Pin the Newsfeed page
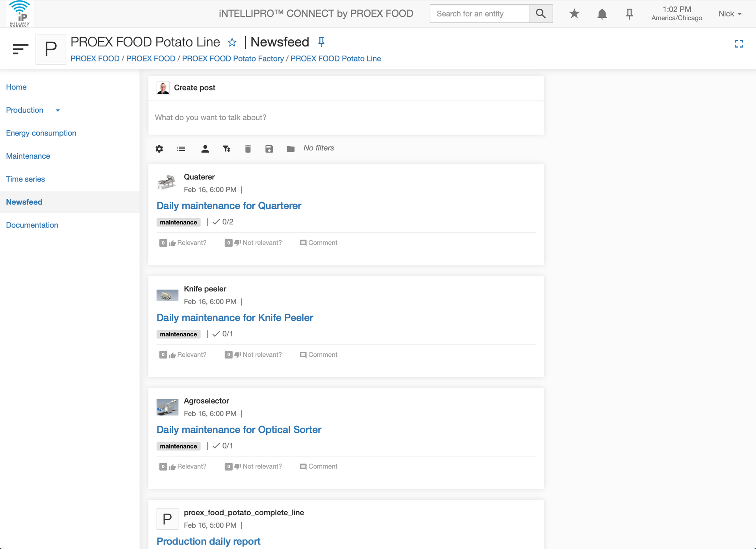The image size is (756, 549). (321, 42)
